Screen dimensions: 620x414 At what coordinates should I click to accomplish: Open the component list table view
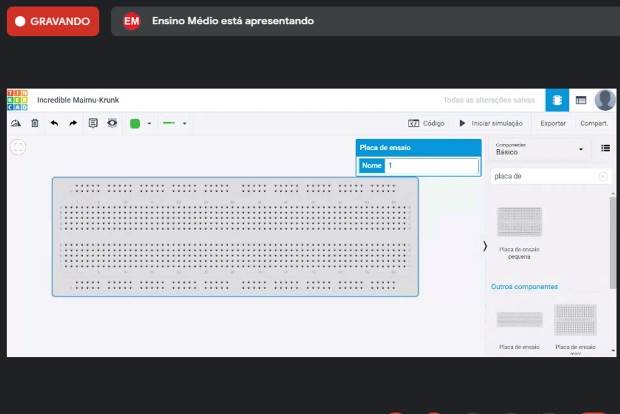[x=581, y=100]
